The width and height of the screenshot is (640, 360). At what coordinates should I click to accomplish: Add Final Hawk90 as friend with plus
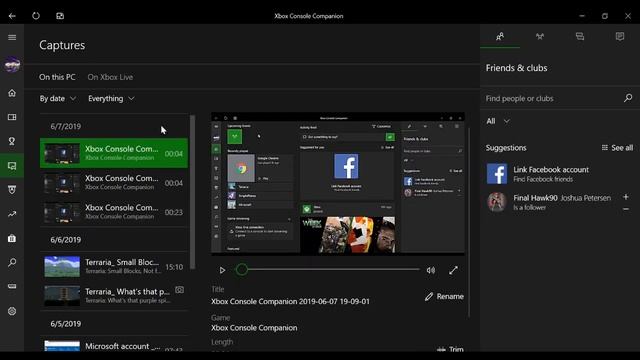[x=626, y=197]
